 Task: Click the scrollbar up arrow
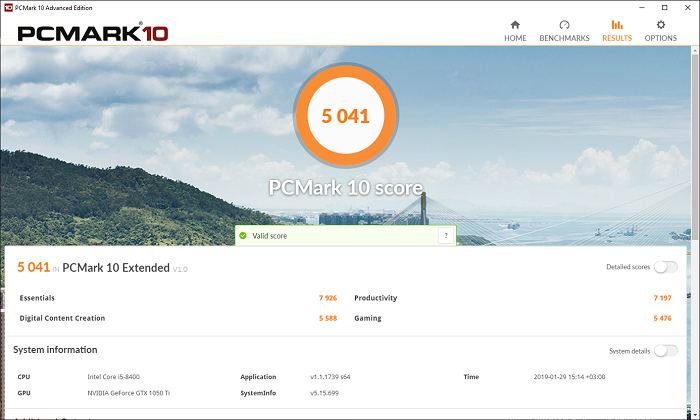694,50
